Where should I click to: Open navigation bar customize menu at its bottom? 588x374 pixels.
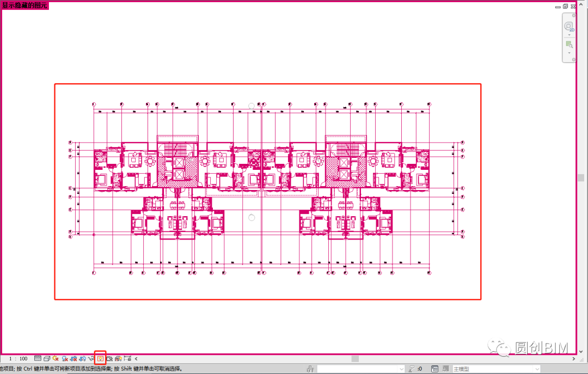pyautogui.click(x=574, y=60)
